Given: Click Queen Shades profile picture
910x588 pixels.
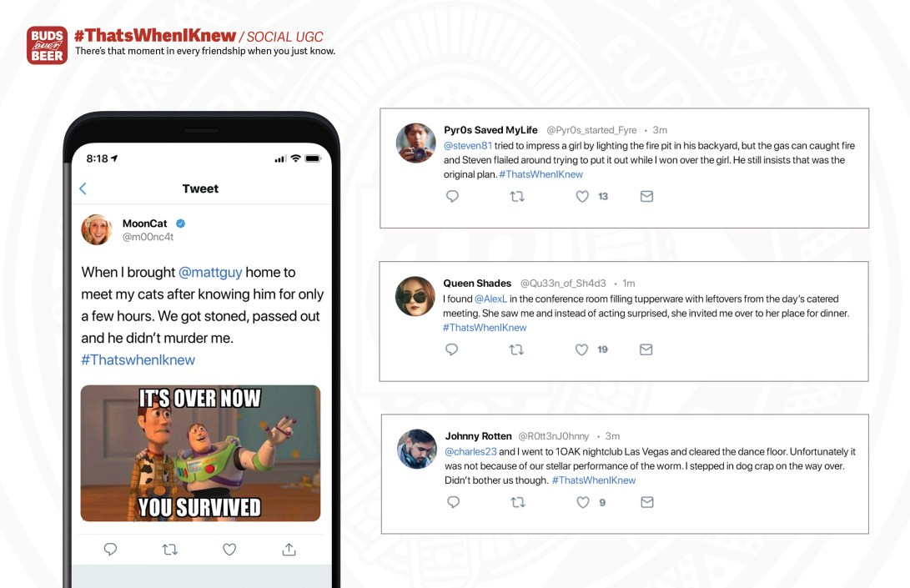Looking at the screenshot, I should tap(415, 296).
